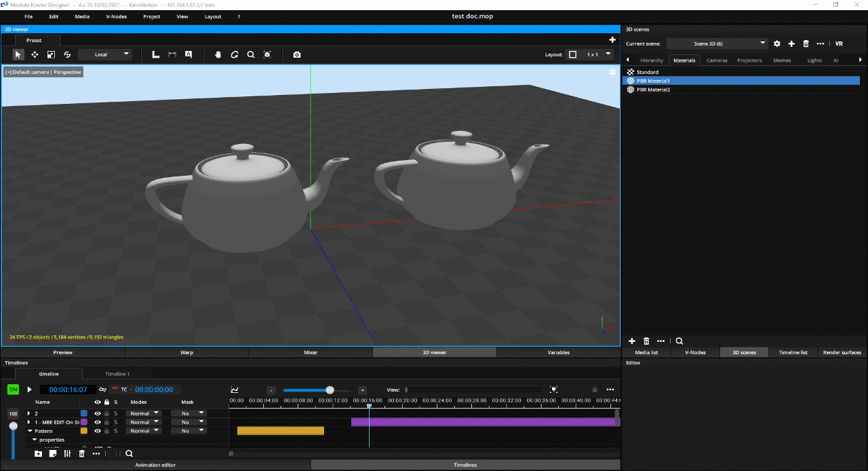868x471 pixels.
Task: Take a snapshot with the camera icon
Action: 297,54
